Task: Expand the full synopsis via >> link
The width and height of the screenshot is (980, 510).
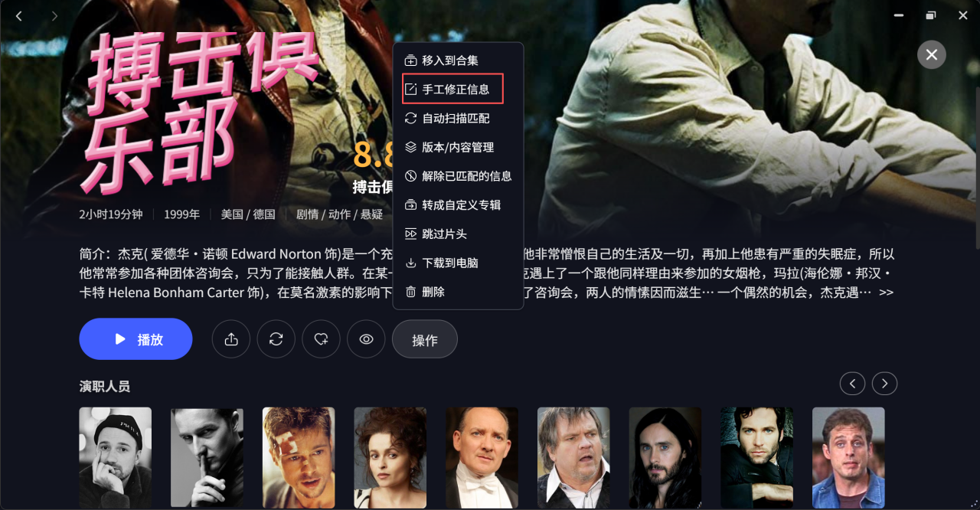Action: tap(886, 293)
